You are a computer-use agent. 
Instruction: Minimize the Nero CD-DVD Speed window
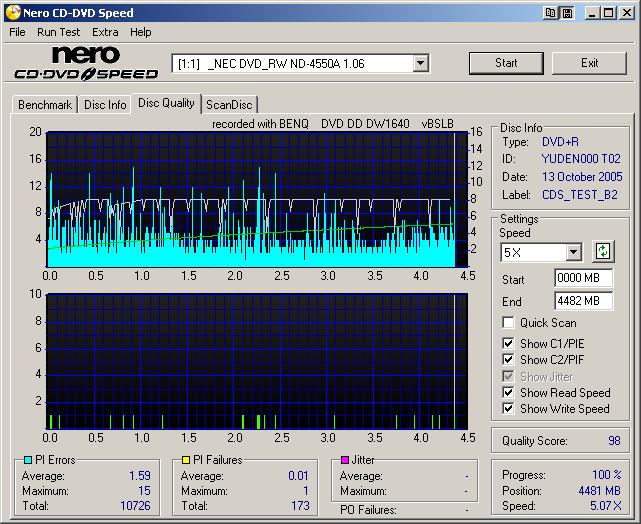tap(593, 12)
